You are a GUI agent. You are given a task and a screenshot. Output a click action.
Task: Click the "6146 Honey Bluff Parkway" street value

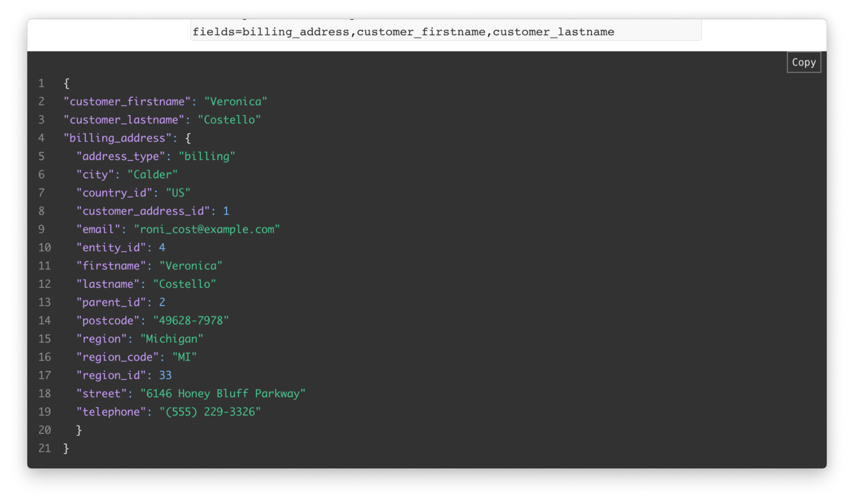pyautogui.click(x=223, y=394)
